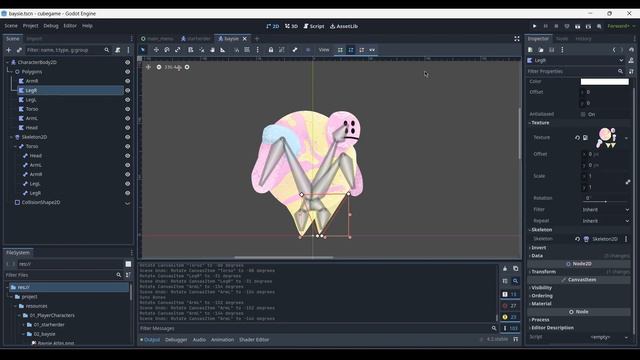The image size is (640, 360).
Task: Switch to the 3D workspace
Action: click(291, 26)
